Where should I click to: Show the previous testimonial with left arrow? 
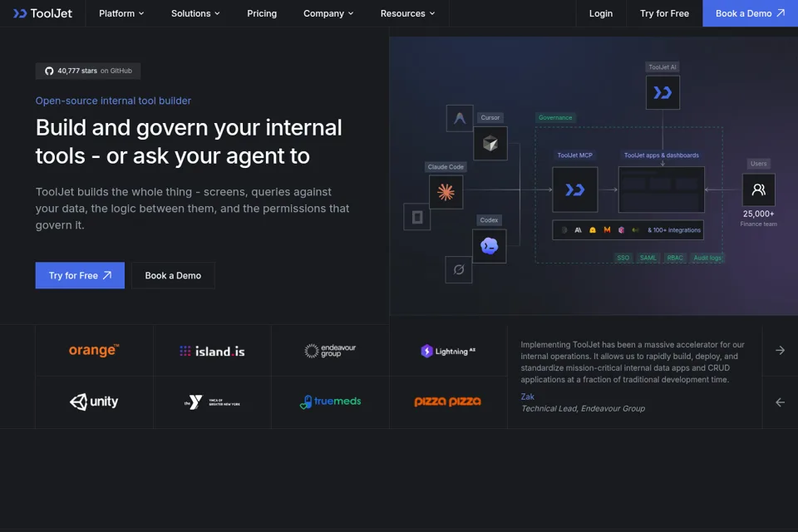coord(781,402)
